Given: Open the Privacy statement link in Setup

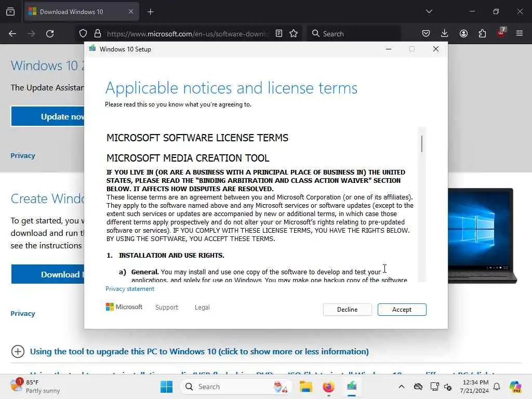Looking at the screenshot, I should click(129, 289).
